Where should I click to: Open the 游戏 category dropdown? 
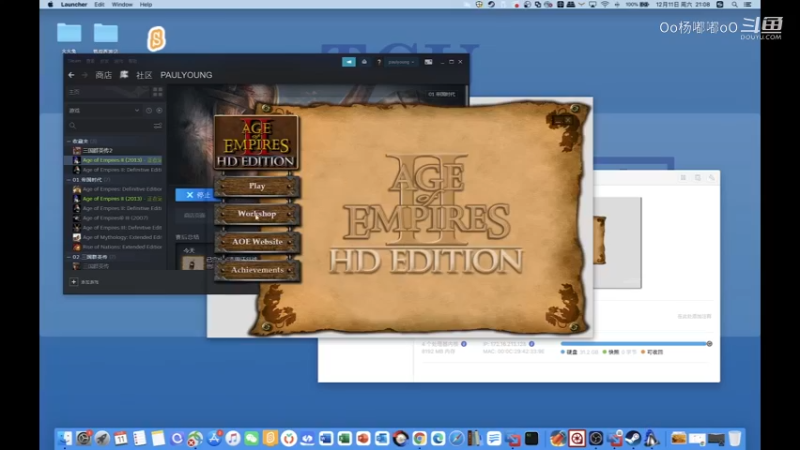(104, 110)
